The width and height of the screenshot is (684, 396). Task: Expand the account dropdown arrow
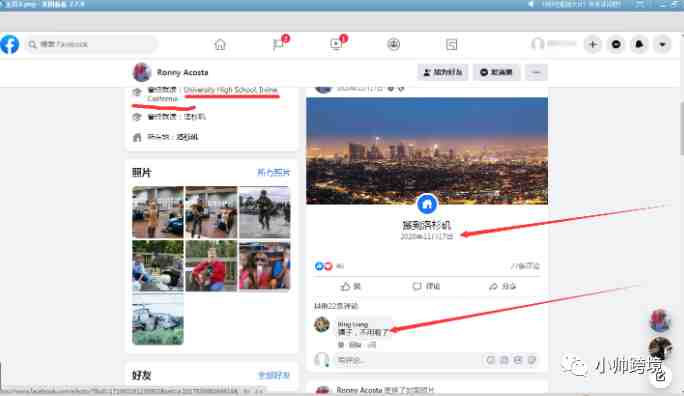[662, 44]
